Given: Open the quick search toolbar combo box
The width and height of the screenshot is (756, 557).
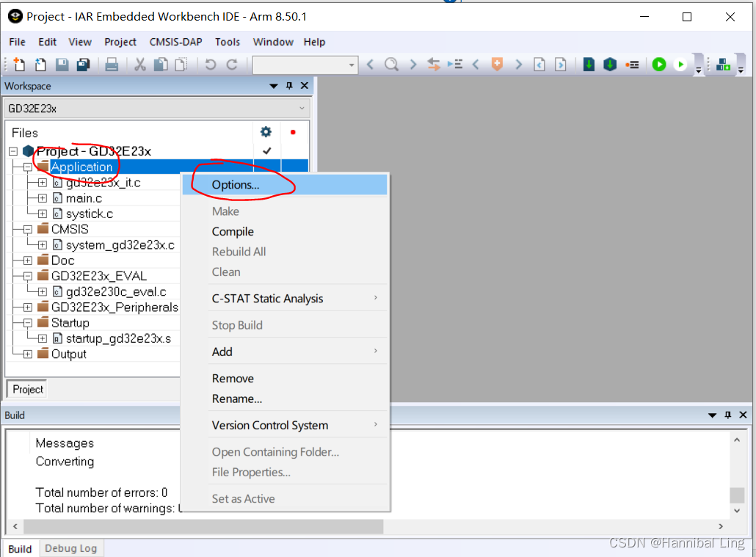Looking at the screenshot, I should tap(305, 65).
